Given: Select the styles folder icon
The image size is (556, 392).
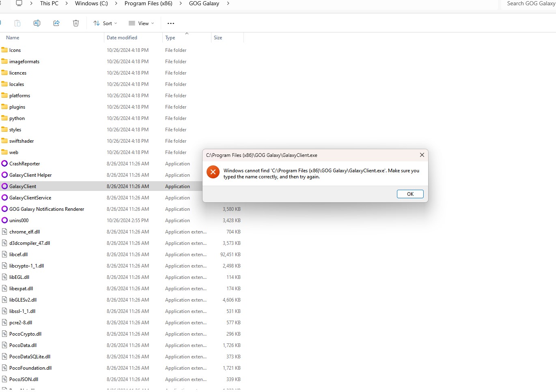Looking at the screenshot, I should pos(4,129).
